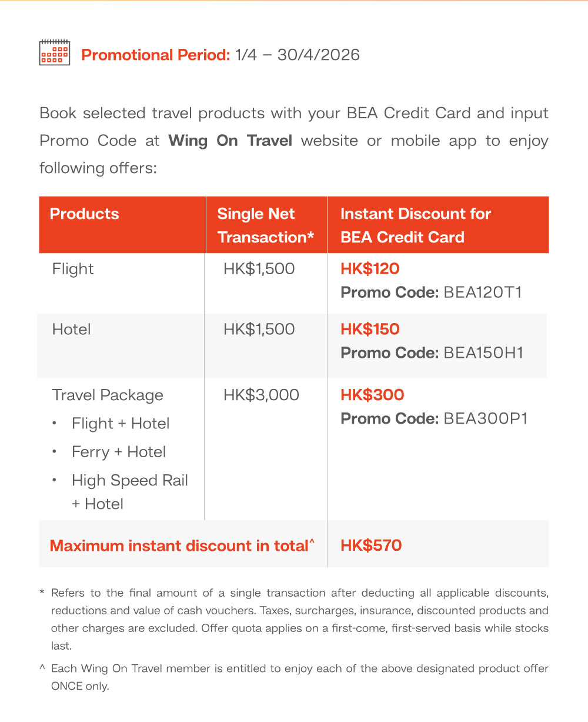
Task: Select the Flight product row label
Action: click(73, 269)
